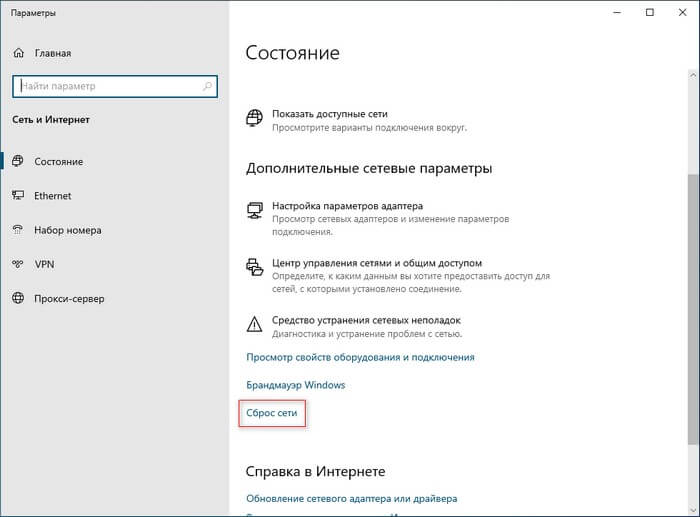Click the VPN icon in sidebar
Screen dimensions: 700x517
point(19,264)
